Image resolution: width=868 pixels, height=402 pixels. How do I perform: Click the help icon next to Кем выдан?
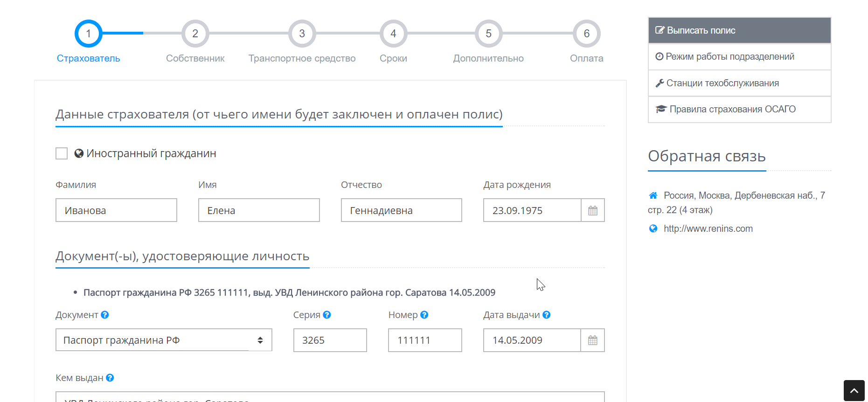click(x=110, y=378)
